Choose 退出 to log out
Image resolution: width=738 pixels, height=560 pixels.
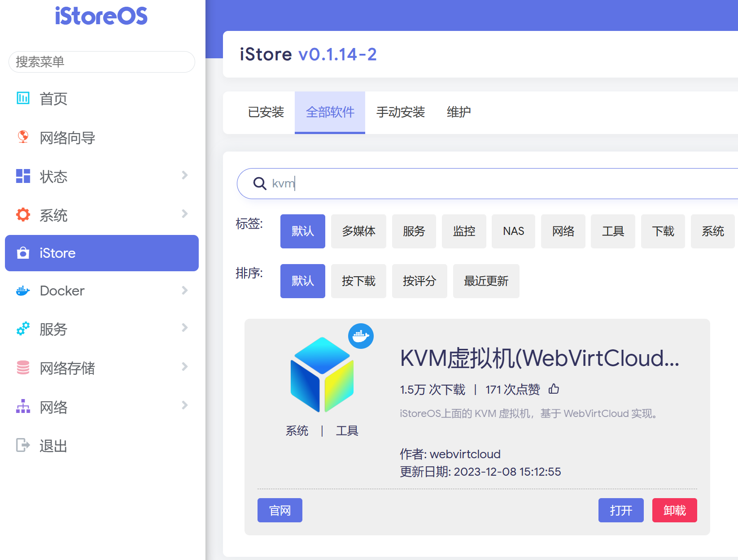(x=102, y=446)
